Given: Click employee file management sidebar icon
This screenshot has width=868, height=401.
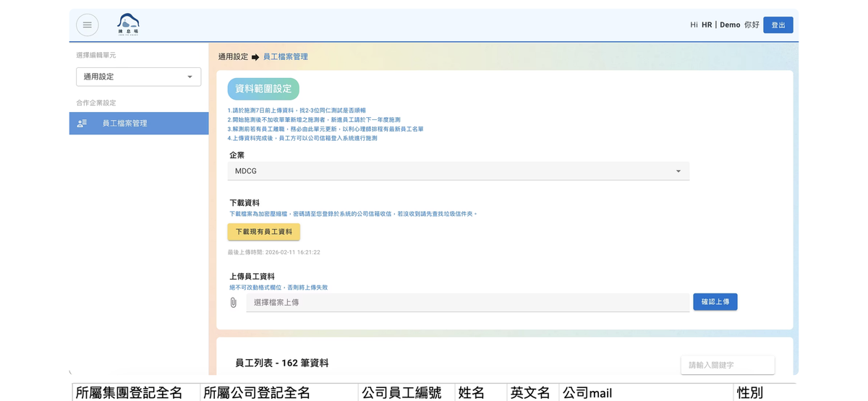Looking at the screenshot, I should [x=82, y=124].
